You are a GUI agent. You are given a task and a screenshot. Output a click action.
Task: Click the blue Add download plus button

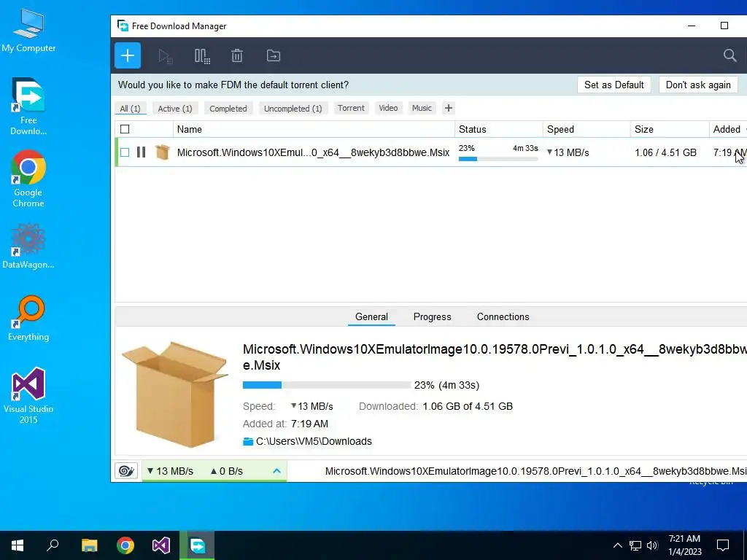[x=127, y=55]
